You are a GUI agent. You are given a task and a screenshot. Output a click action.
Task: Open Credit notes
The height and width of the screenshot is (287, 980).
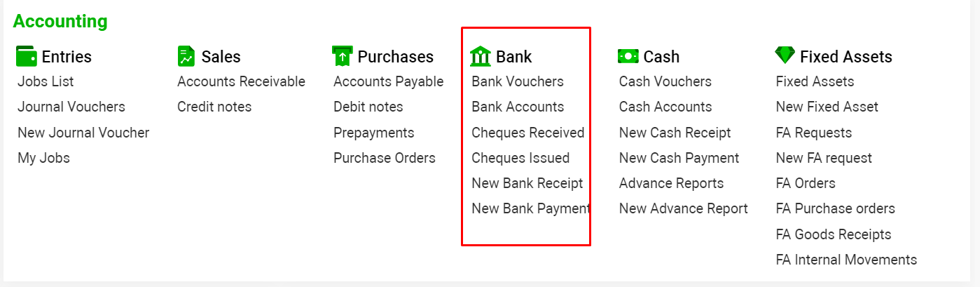coord(214,107)
